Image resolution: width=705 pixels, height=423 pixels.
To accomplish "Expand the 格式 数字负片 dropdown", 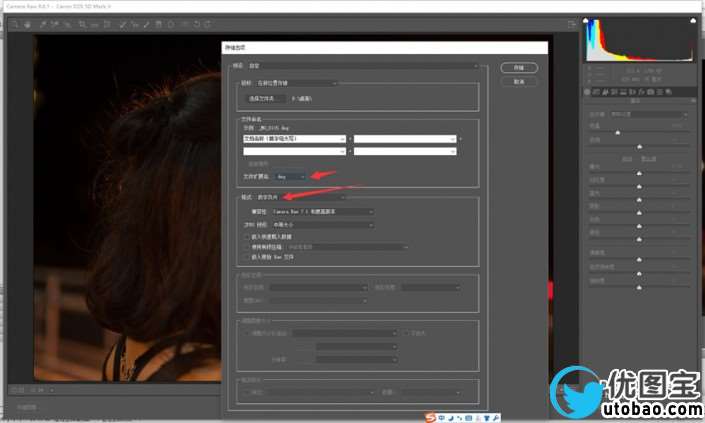I will tap(298, 198).
